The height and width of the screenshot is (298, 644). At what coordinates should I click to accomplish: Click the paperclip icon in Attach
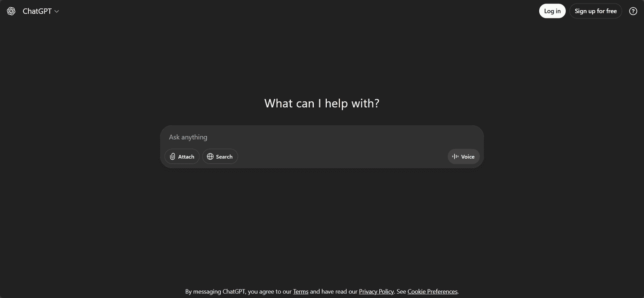173,157
